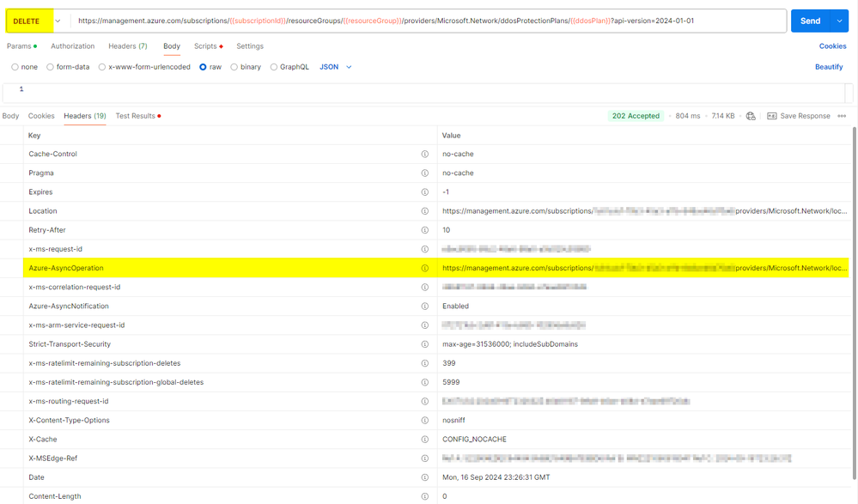Switch to the Authorization tab
858x504 pixels.
[73, 46]
